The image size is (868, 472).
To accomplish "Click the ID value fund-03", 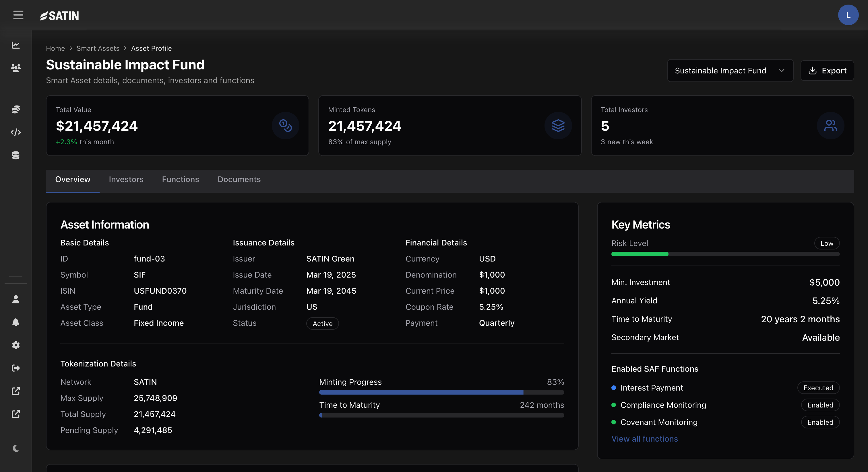I will 149,259.
